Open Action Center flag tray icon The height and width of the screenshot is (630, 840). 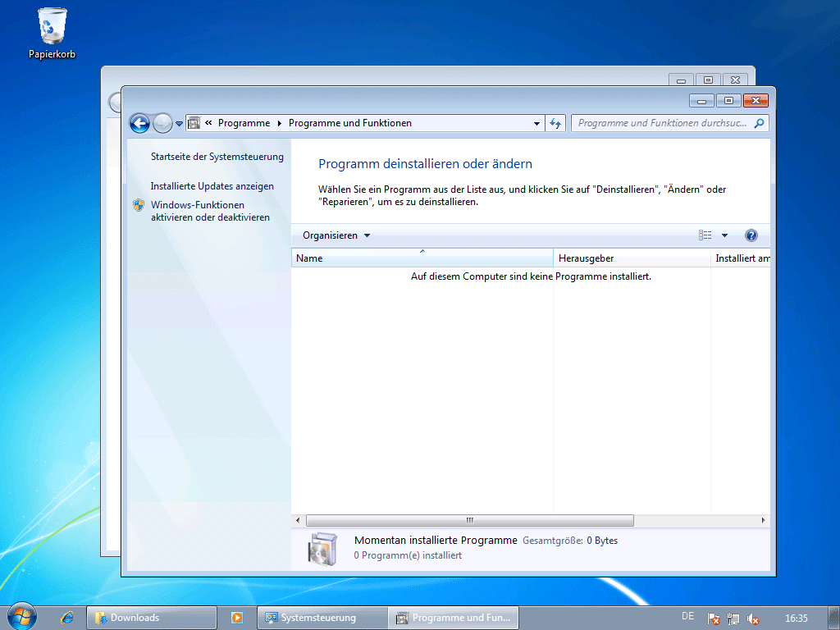pos(714,619)
